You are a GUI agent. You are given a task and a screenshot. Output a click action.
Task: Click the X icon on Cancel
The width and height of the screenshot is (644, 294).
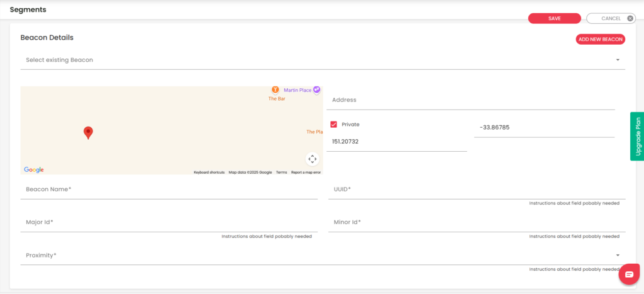pos(630,18)
